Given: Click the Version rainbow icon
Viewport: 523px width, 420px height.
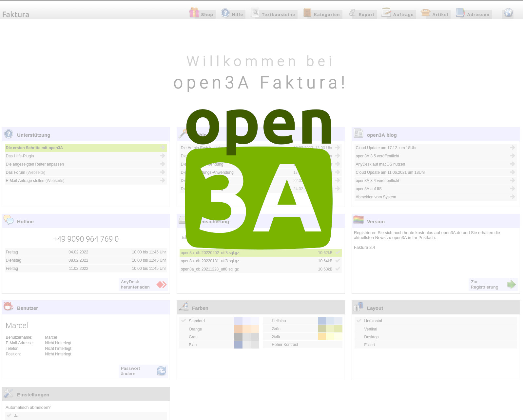Looking at the screenshot, I should coord(358,220).
